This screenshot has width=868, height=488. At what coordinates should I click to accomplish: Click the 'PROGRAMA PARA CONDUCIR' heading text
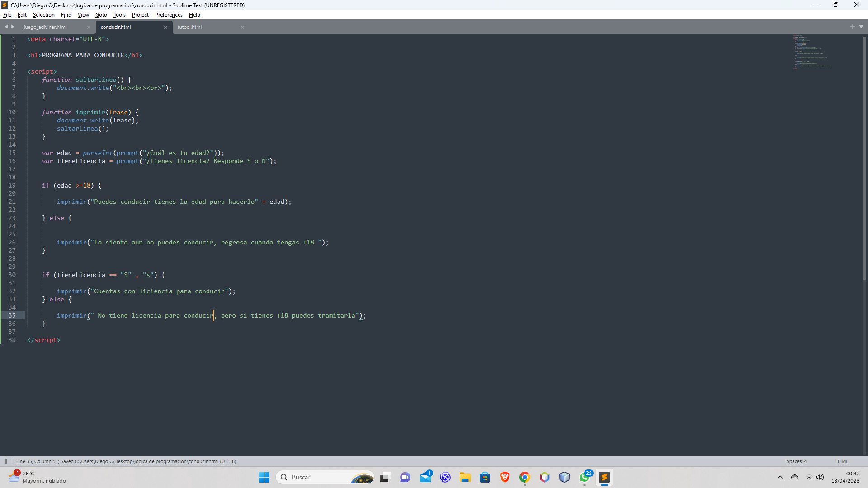(83, 55)
